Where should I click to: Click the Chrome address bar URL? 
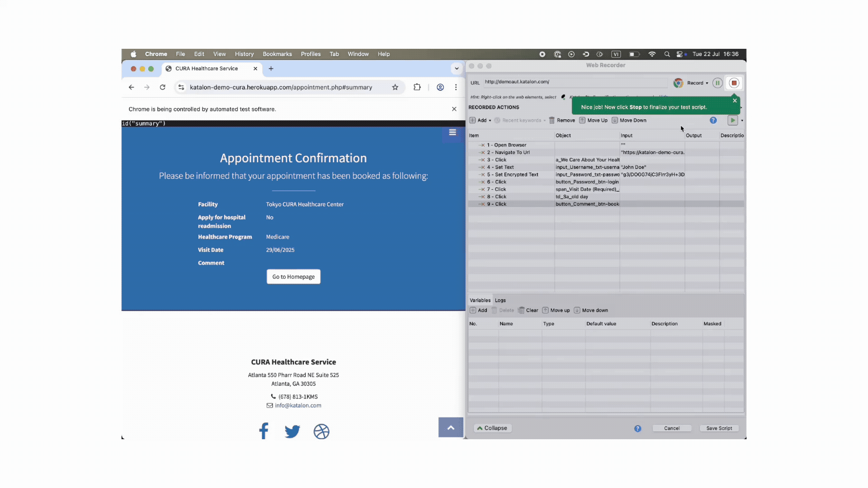pos(281,87)
